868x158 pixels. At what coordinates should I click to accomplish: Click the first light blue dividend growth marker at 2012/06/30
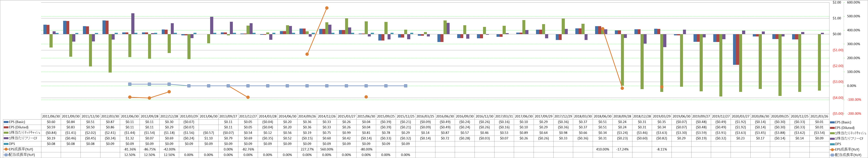click(x=130, y=84)
